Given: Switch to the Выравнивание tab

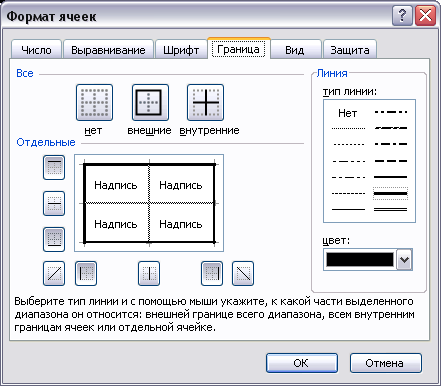Looking at the screenshot, I should click(x=108, y=50).
